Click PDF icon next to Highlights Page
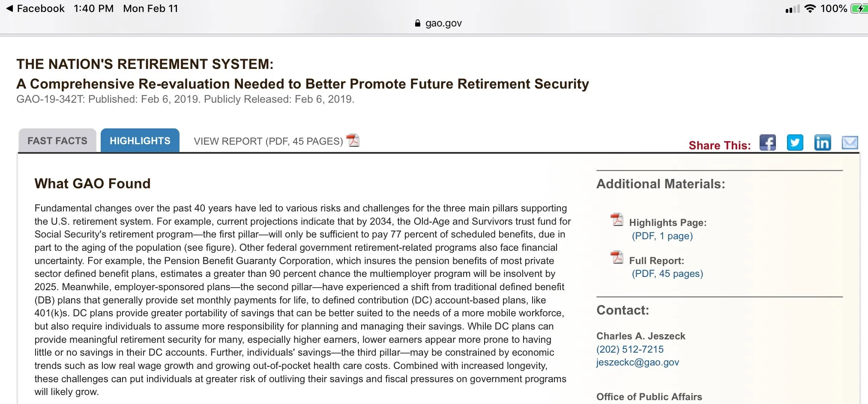868x404 pixels. click(617, 220)
